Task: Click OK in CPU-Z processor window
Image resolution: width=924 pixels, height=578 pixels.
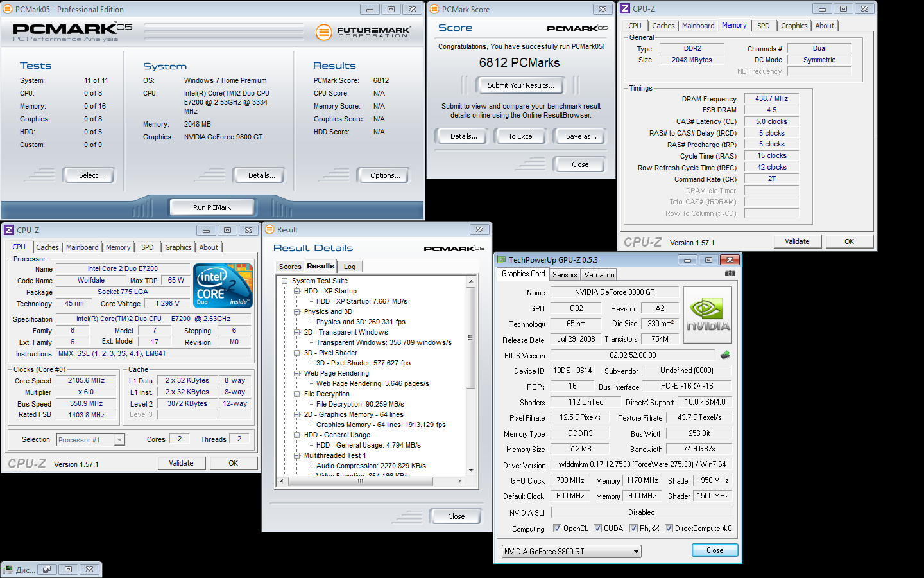Action: point(233,463)
